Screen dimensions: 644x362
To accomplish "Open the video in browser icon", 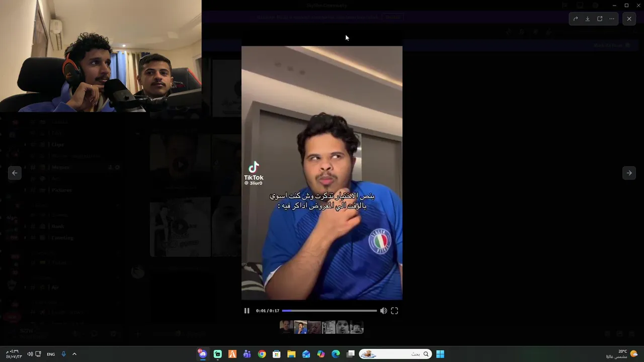I will [600, 19].
